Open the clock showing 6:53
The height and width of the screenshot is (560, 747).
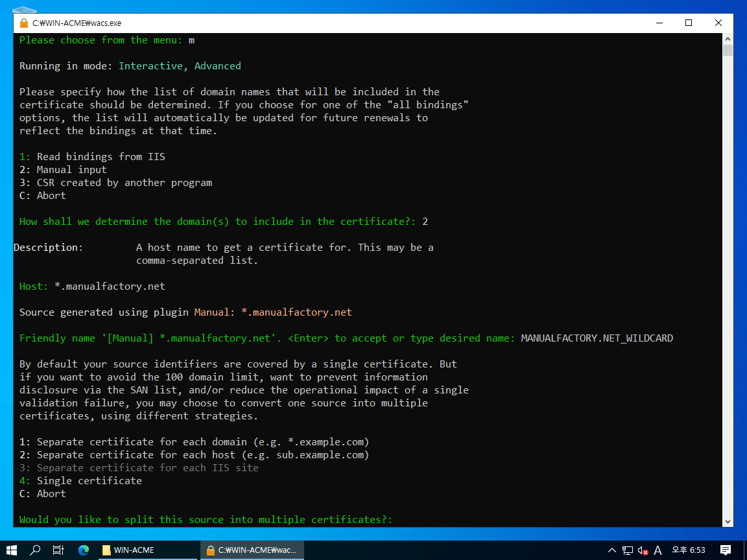pyautogui.click(x=689, y=550)
